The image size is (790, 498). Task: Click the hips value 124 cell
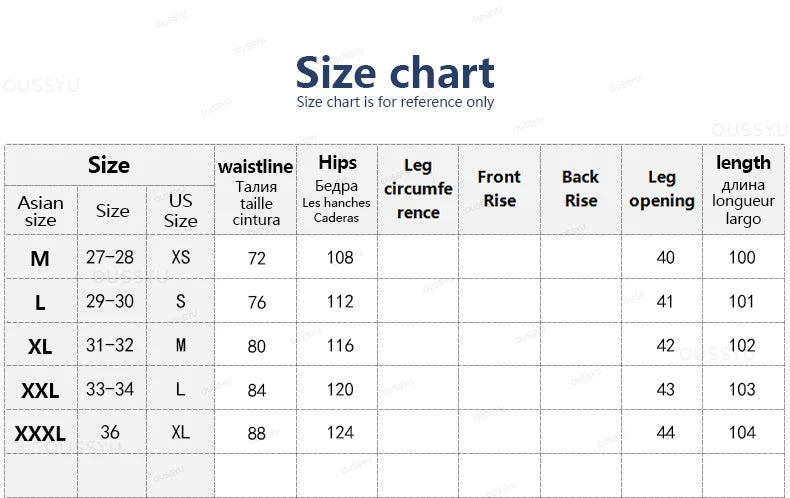[340, 433]
